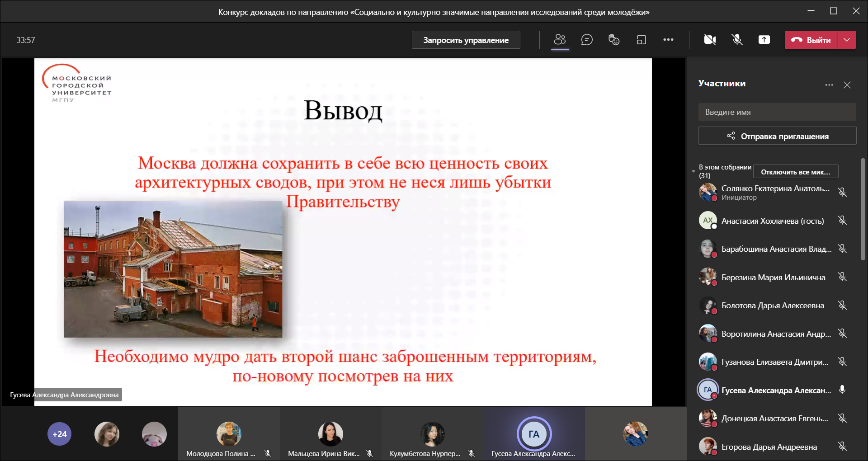Screen dimensions: 868x461
Task: Click the Запросить управление button
Action: (466, 40)
